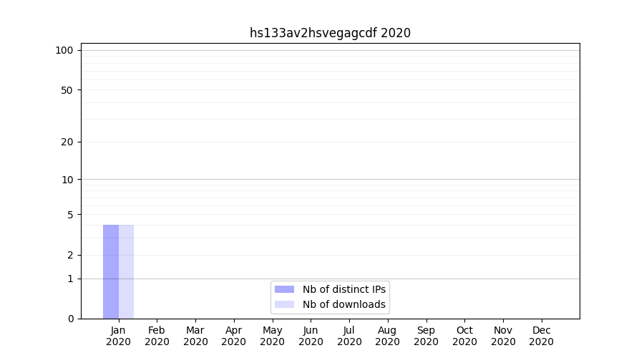Select the 'Nb of downloads' legend label
644x358 pixels.
coord(344,304)
